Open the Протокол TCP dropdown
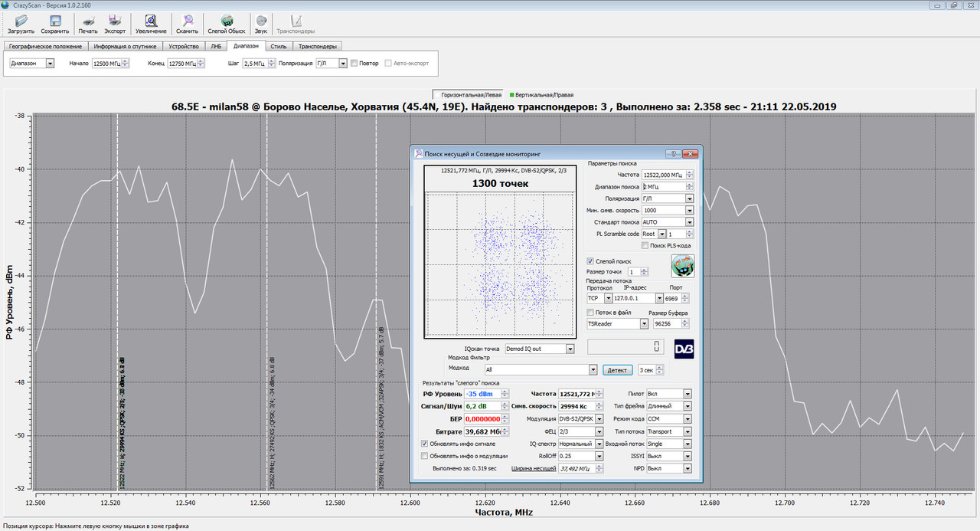This screenshot has height=531, width=980. point(609,298)
